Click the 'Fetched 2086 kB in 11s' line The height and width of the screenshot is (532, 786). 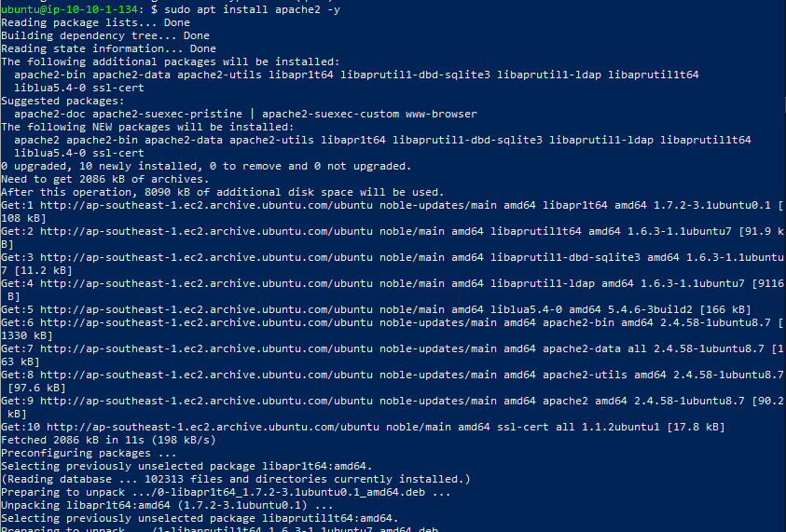108,440
